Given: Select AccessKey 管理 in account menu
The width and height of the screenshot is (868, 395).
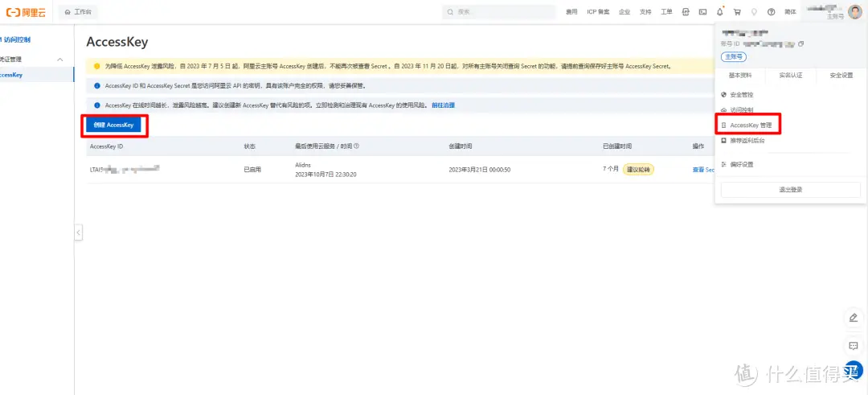Looking at the screenshot, I should coord(751,125).
